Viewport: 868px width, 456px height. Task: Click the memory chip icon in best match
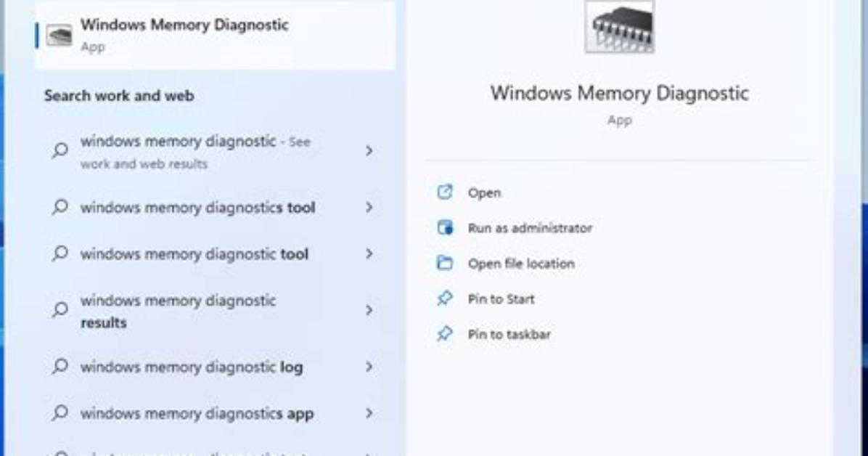[x=60, y=36]
